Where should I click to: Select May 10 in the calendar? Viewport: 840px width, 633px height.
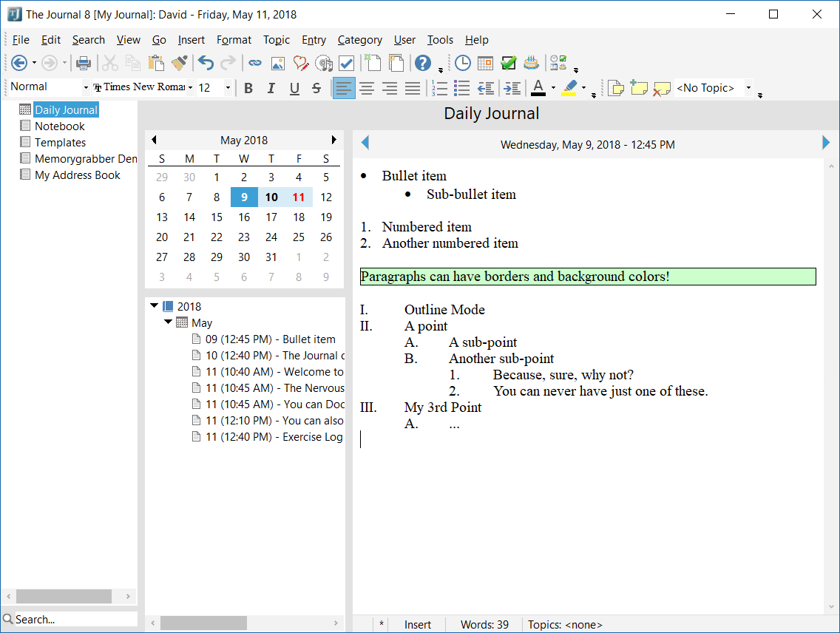(x=271, y=197)
